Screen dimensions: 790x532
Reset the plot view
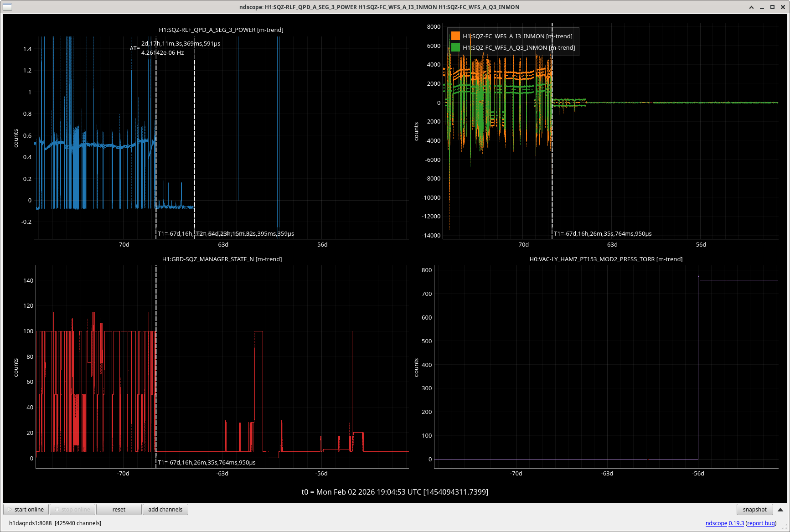tap(119, 509)
